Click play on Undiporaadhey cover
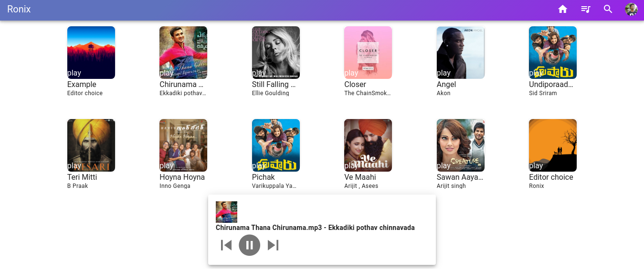 pos(552,52)
